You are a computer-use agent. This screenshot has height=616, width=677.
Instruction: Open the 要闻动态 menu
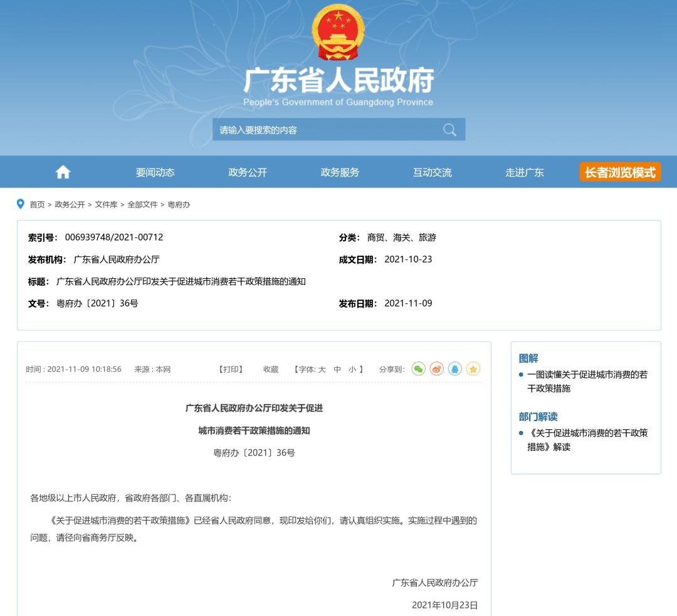(155, 172)
